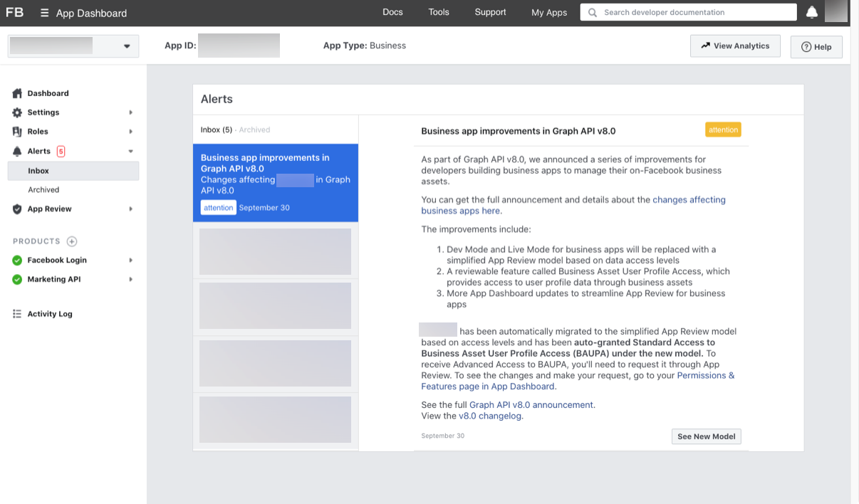Open Permissions & Features page link
Screen dimensions: 859x504
(x=578, y=381)
